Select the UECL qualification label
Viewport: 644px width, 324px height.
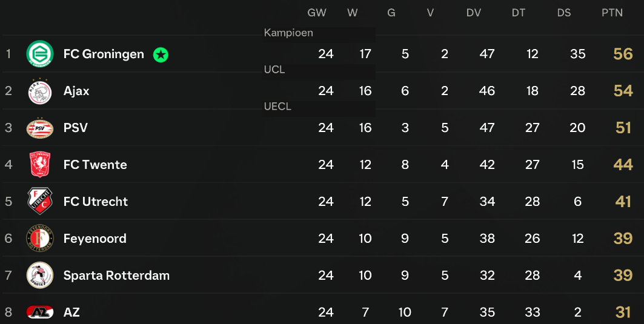coord(277,107)
